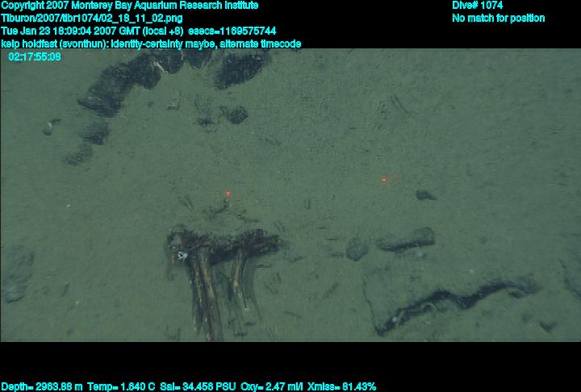581x392 pixels.
Task: Select the Dive# 1074 label
Action: coord(477,6)
